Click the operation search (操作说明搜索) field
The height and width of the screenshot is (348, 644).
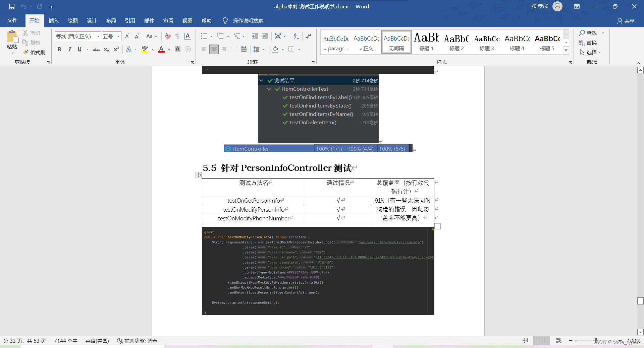click(x=248, y=21)
